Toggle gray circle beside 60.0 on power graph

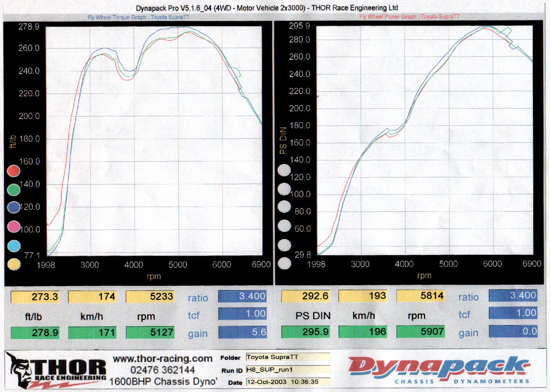click(x=284, y=226)
